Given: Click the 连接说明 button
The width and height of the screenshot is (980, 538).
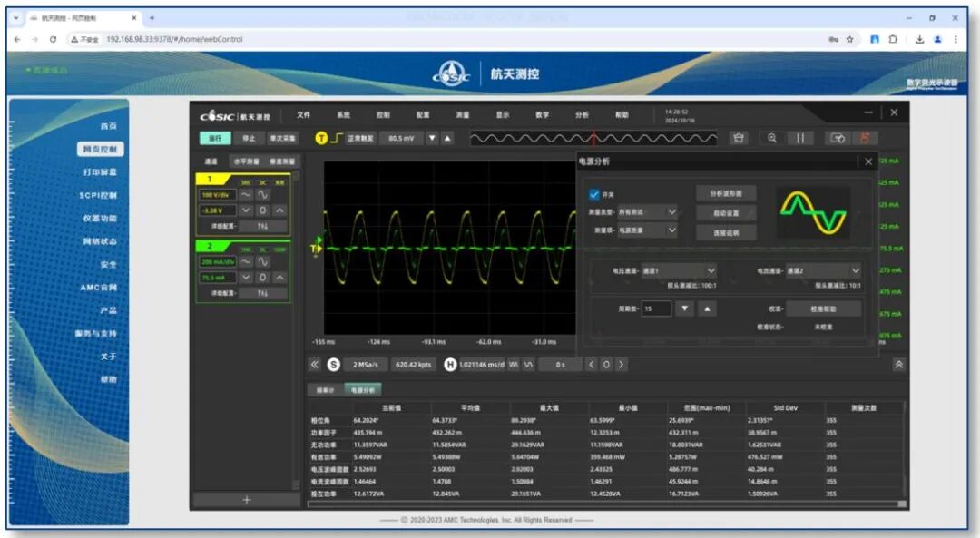Looking at the screenshot, I should pos(726,232).
